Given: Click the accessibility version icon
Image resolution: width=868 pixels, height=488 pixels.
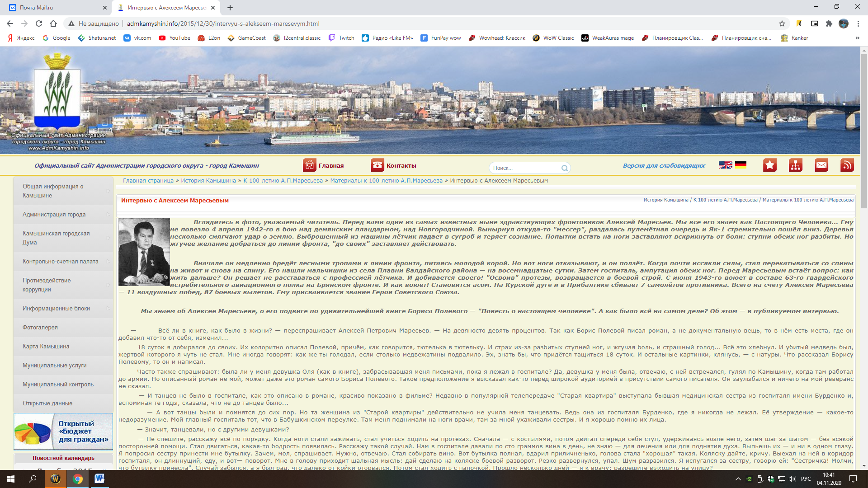Looking at the screenshot, I should click(665, 165).
